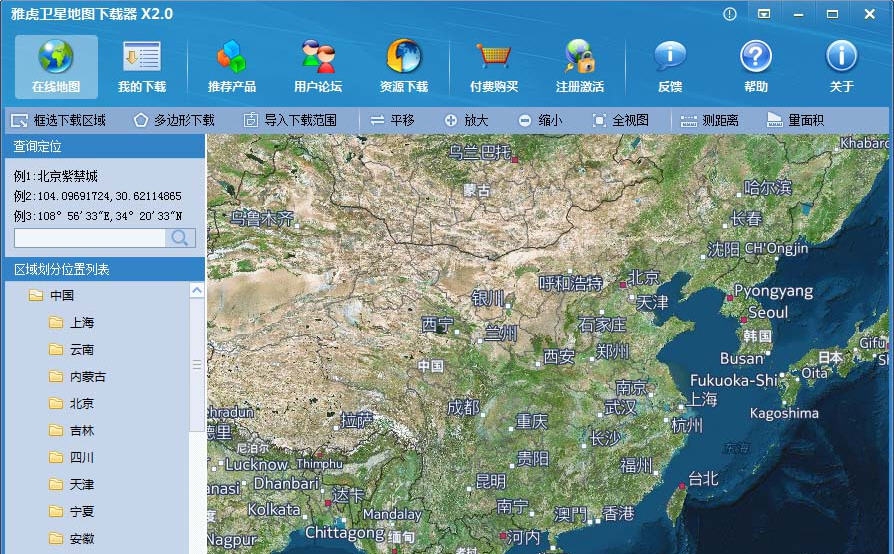Click 乌兰巴托 label on the map
The image size is (894, 554).
[479, 152]
